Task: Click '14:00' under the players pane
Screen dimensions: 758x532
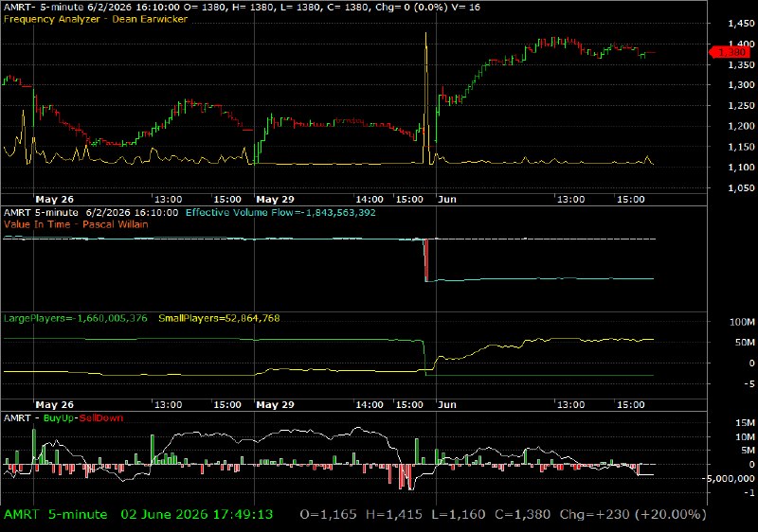Action: 370,404
